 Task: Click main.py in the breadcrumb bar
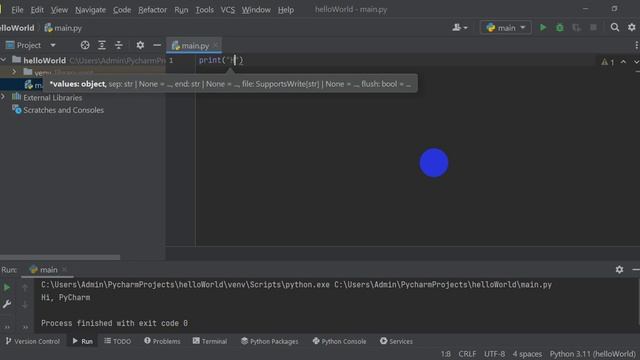coord(63,28)
